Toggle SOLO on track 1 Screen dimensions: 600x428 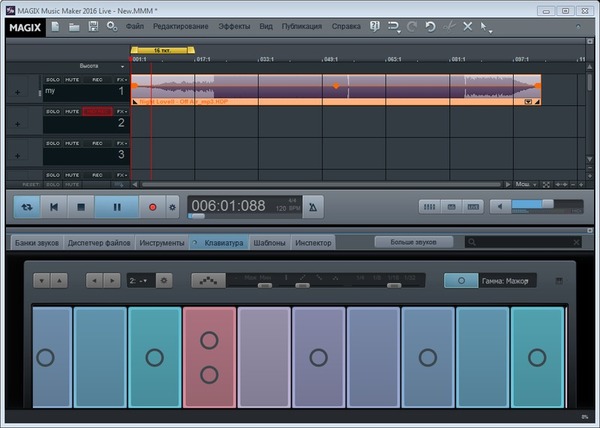coord(54,78)
